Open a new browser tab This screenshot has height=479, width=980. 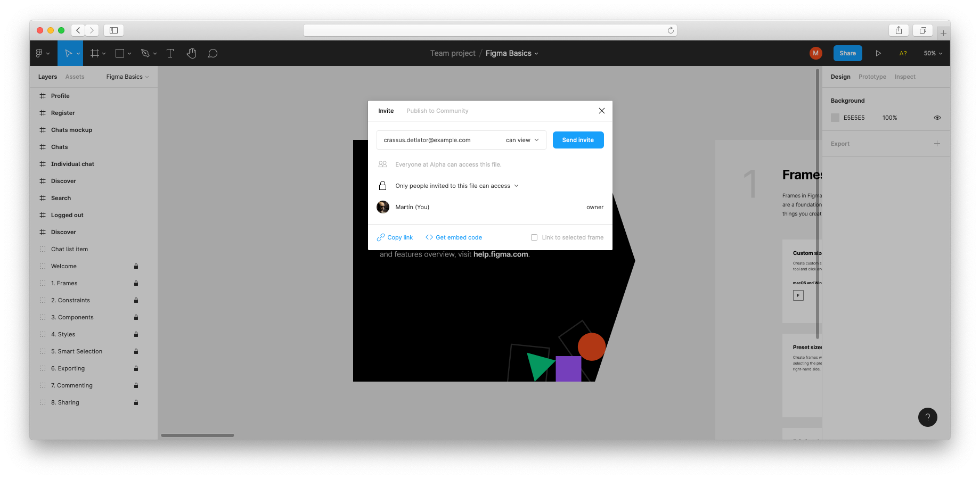943,33
